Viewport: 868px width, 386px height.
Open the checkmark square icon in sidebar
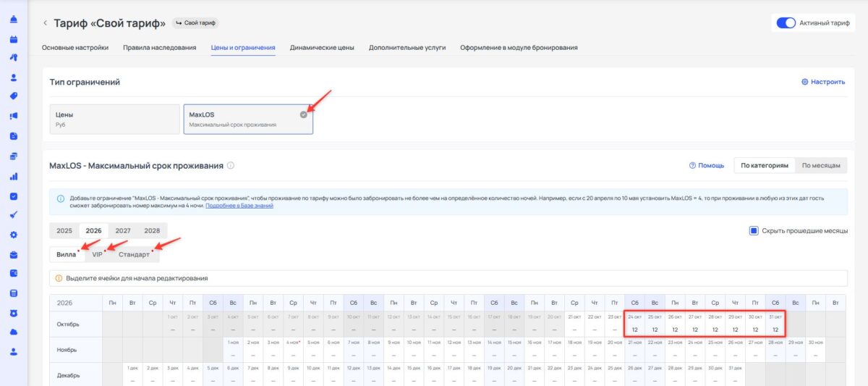[14, 196]
